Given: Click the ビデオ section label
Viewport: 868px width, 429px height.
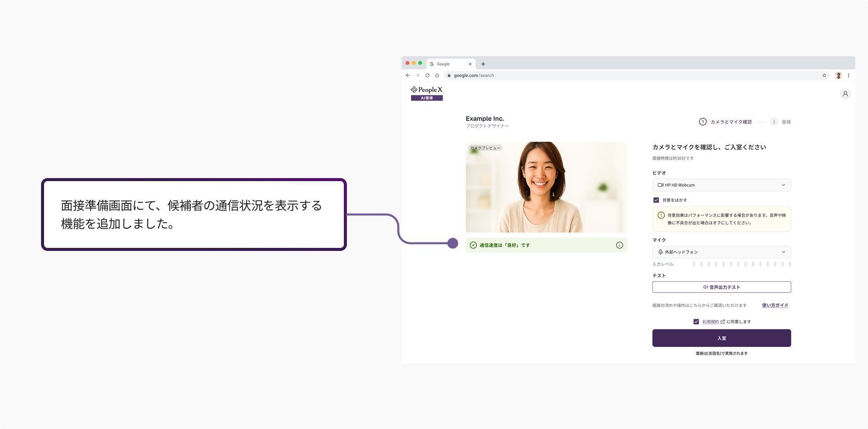Looking at the screenshot, I should tap(659, 173).
